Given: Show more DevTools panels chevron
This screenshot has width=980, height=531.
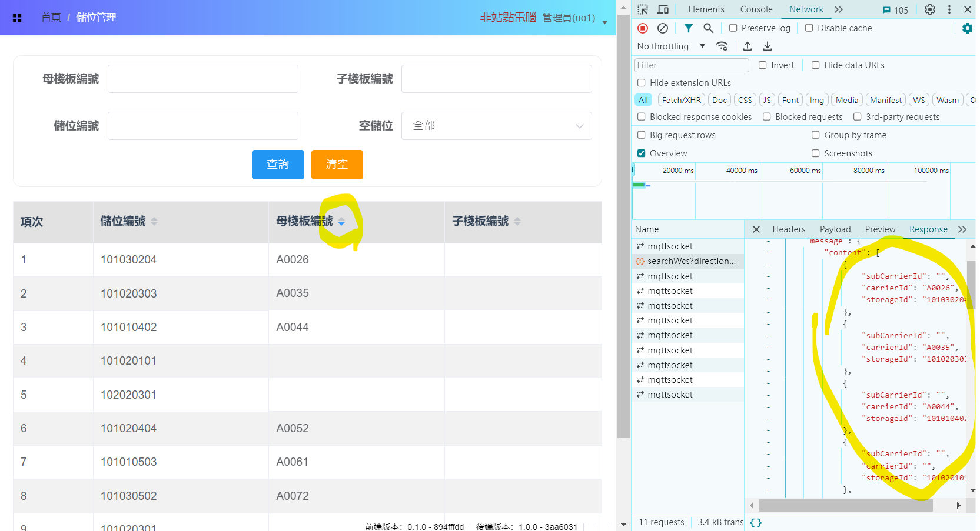Looking at the screenshot, I should [839, 9].
